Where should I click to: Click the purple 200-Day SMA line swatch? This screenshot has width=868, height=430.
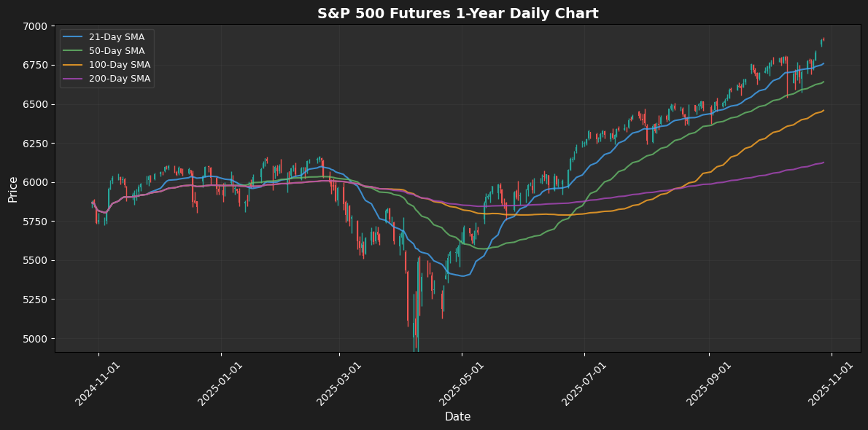[73, 79]
